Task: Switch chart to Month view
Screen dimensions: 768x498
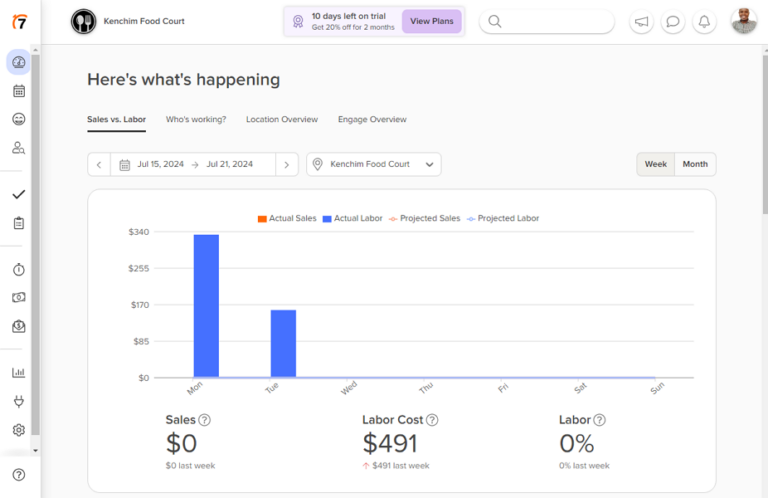Action: point(695,164)
